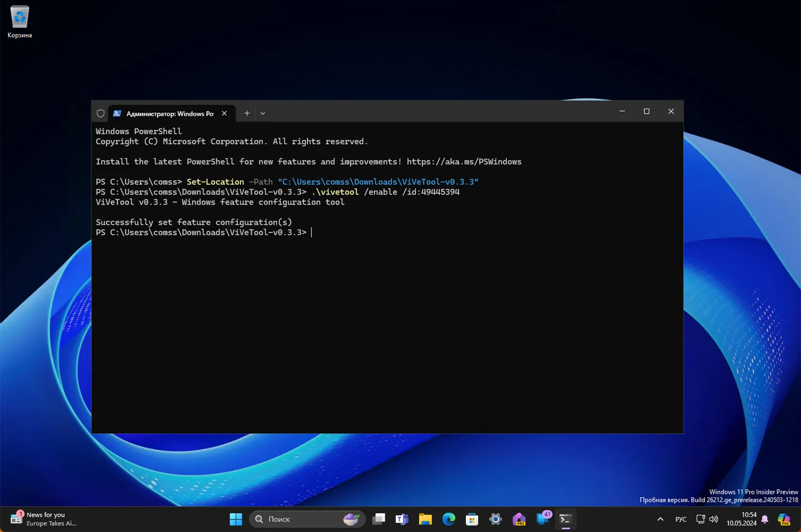Switch input language via РУС indicator
Viewport: 801px width, 532px height.
(681, 519)
